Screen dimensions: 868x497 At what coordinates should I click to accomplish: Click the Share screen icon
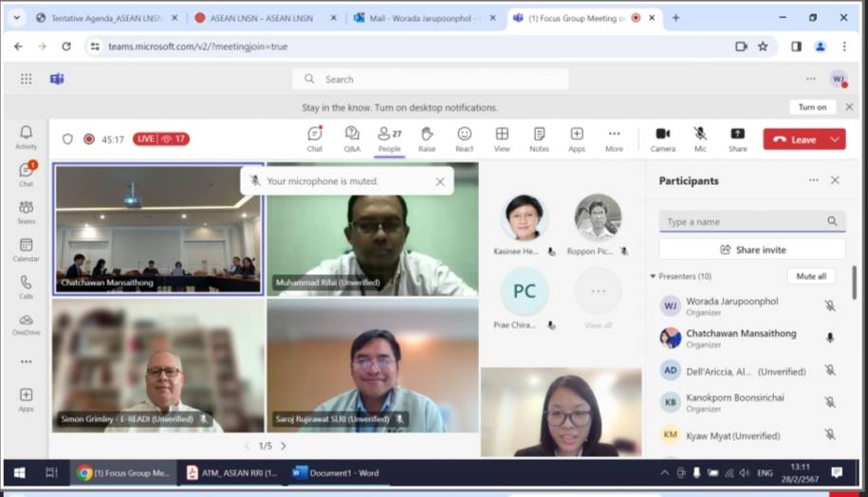(737, 138)
